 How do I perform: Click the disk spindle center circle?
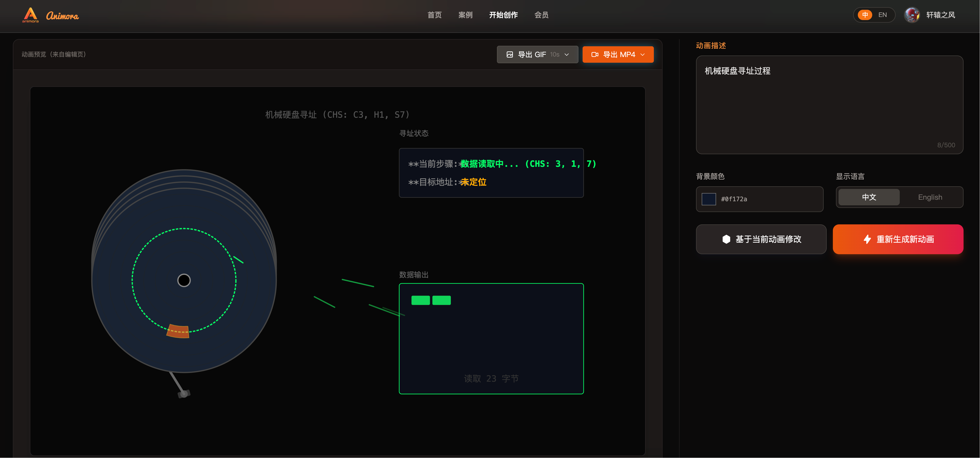(x=184, y=280)
